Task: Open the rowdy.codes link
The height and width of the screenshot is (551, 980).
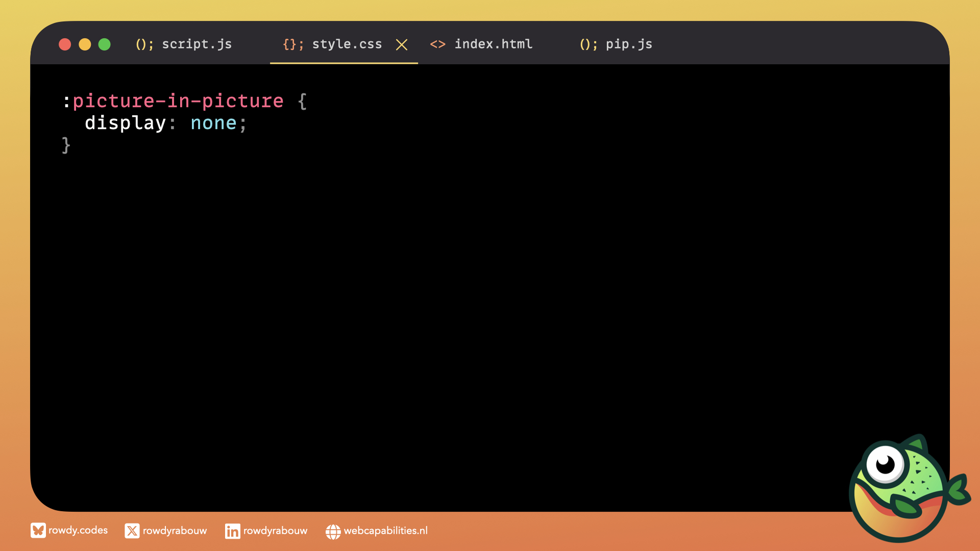Action: point(78,531)
